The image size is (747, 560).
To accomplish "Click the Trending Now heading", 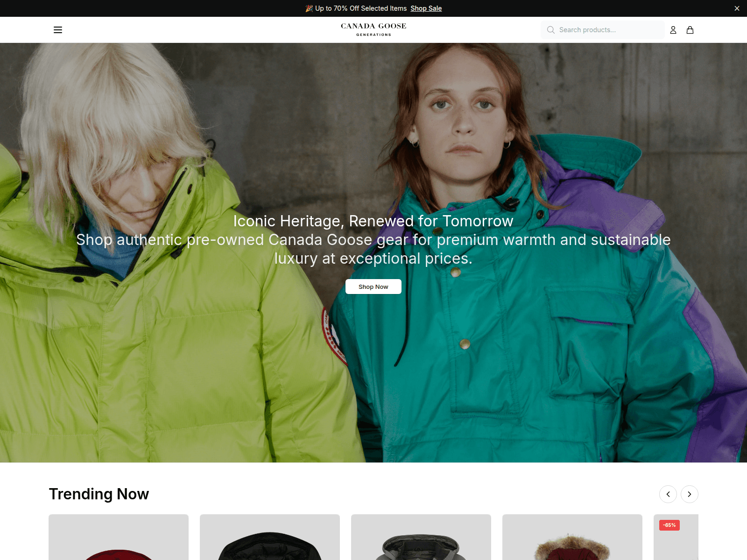I will click(99, 494).
